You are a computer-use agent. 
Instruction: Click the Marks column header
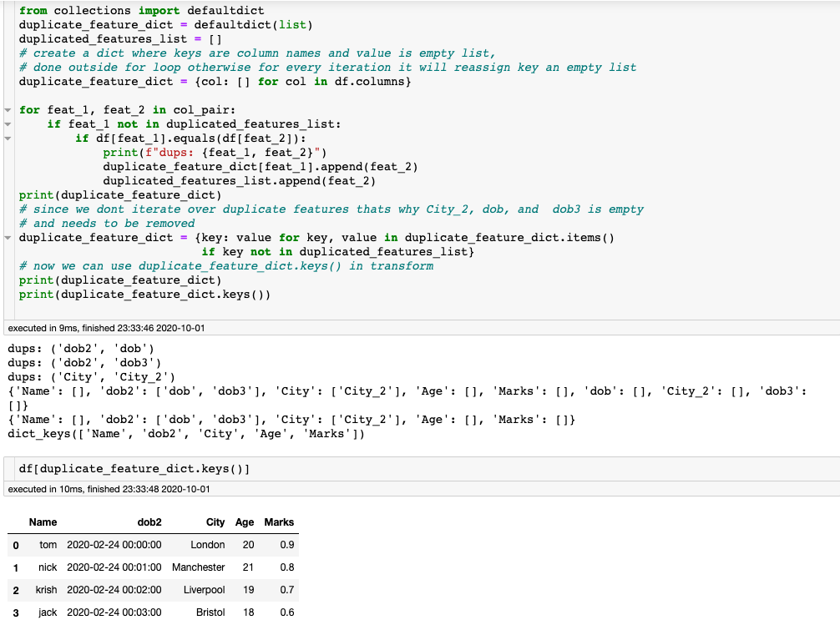(x=279, y=522)
